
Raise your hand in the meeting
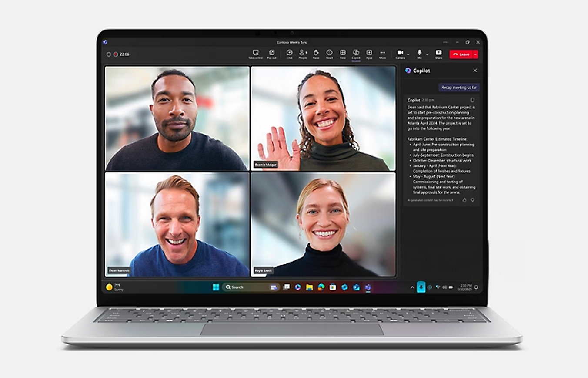(x=316, y=54)
